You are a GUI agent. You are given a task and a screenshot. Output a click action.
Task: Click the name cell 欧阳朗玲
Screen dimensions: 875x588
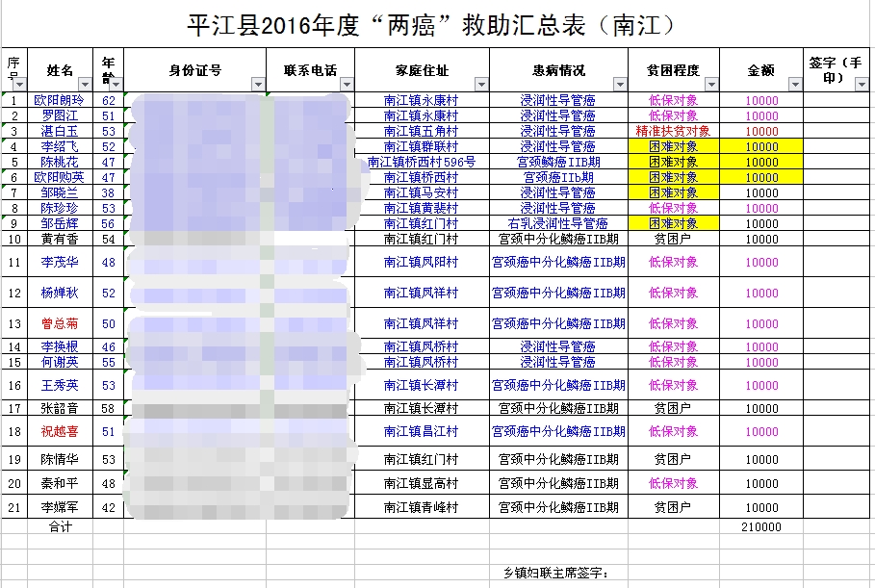(60, 100)
